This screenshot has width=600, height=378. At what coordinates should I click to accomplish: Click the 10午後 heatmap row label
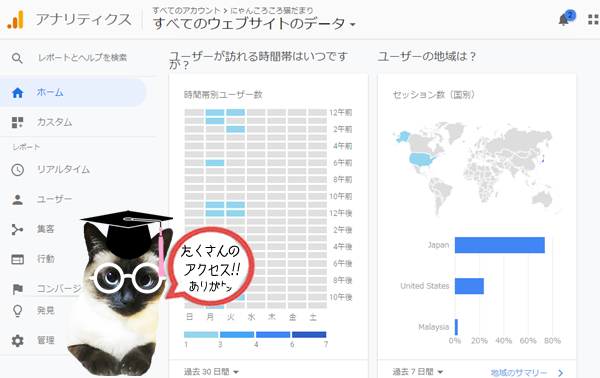tap(341, 297)
